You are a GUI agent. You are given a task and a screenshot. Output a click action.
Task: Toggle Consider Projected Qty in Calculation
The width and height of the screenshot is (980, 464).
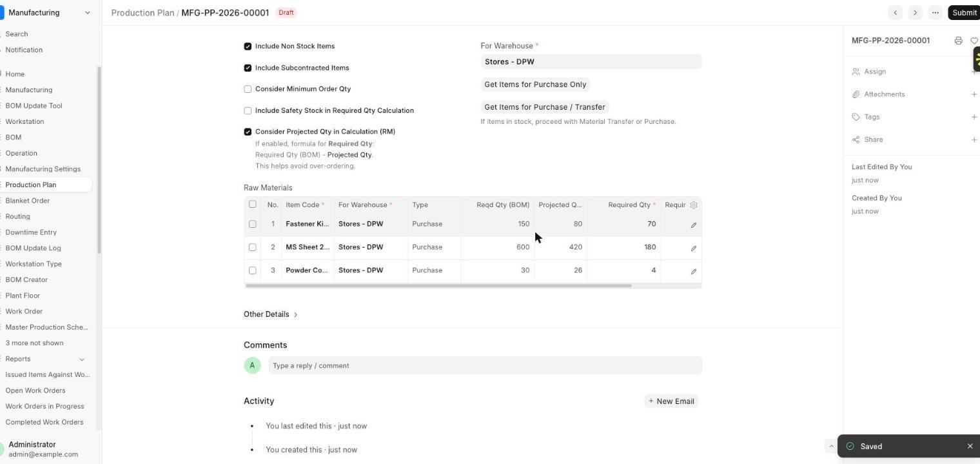coord(248,132)
